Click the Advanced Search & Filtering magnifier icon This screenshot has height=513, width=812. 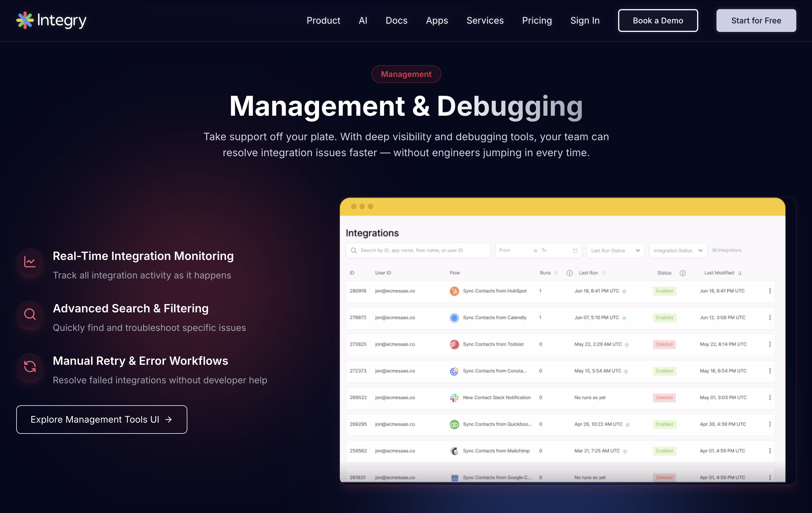30,314
